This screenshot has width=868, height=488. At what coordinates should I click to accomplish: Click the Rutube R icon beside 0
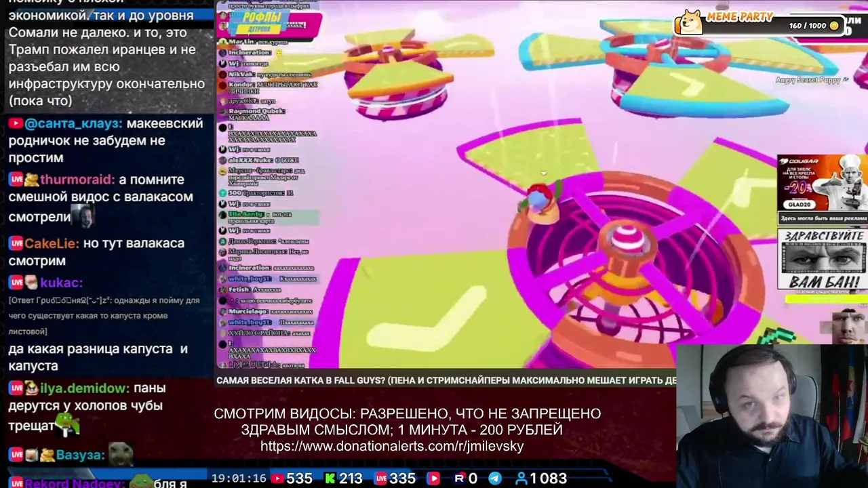click(459, 479)
